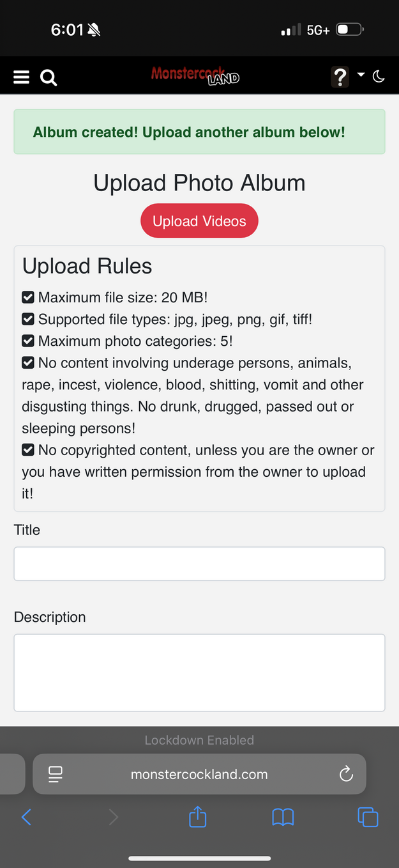Expand the account dropdown caret
The width and height of the screenshot is (399, 868).
(361, 75)
